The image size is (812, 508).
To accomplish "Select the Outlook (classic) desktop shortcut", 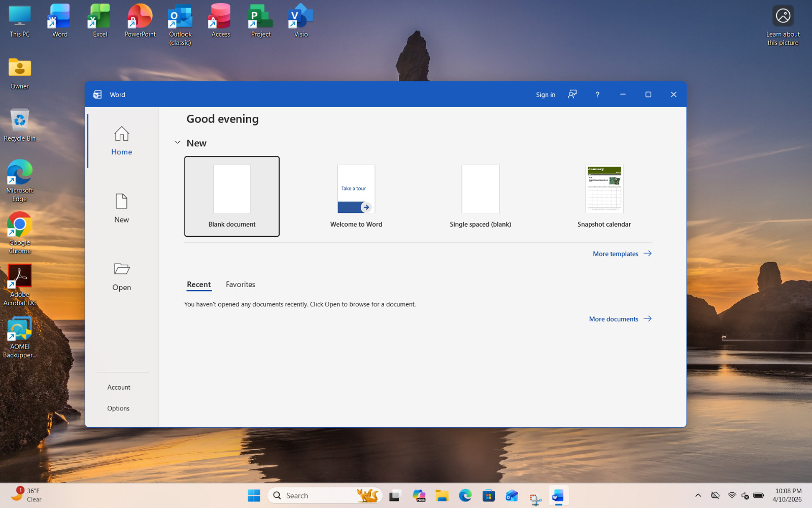I will (x=180, y=25).
